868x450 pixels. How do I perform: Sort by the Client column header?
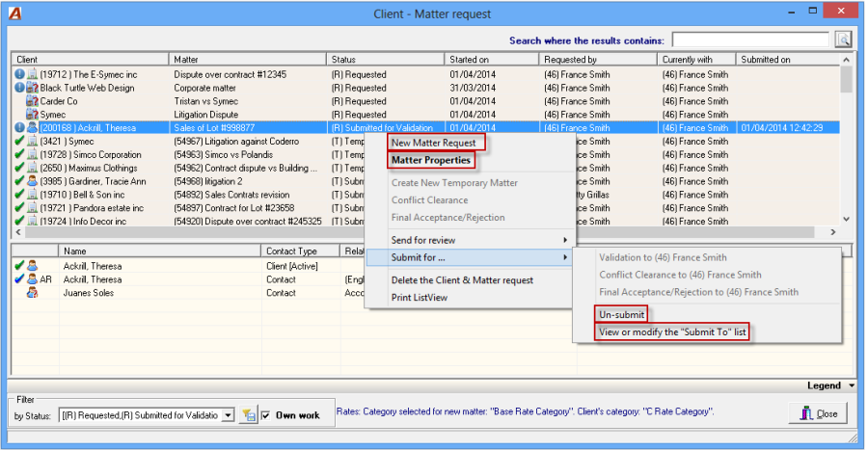click(90, 59)
